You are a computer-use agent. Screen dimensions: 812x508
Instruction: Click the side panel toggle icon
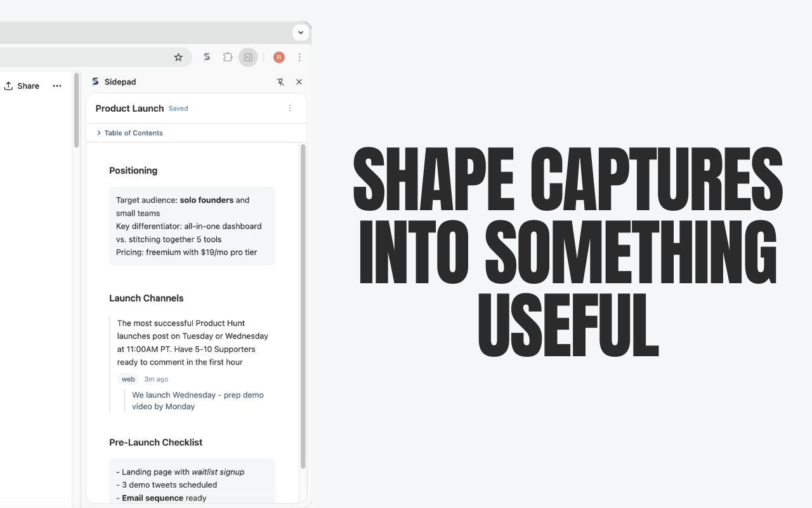click(248, 57)
